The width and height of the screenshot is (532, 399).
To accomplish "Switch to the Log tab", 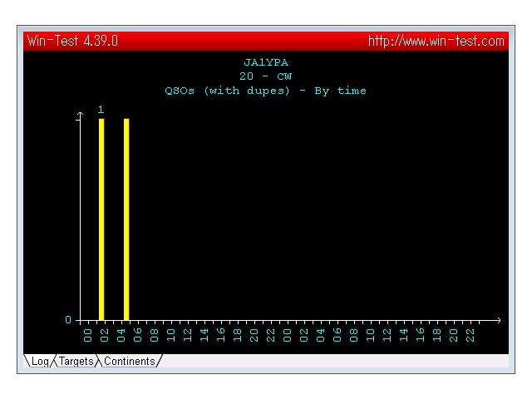I will 39,361.
